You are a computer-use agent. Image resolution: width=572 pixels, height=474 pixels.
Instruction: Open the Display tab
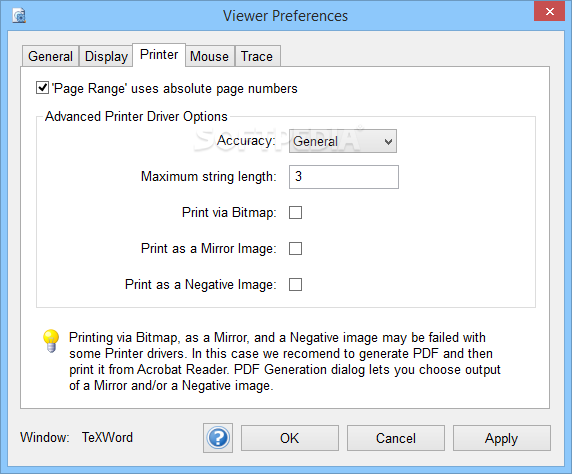tap(106, 56)
